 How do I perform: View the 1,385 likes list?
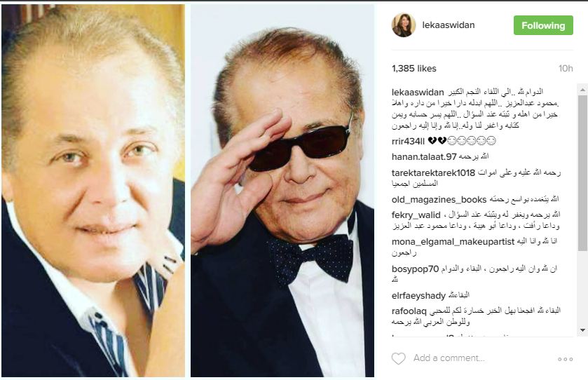(x=414, y=69)
